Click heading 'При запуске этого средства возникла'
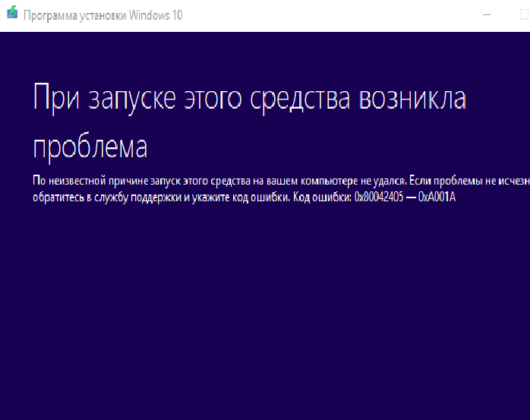The width and height of the screenshot is (530, 420). click(x=250, y=99)
